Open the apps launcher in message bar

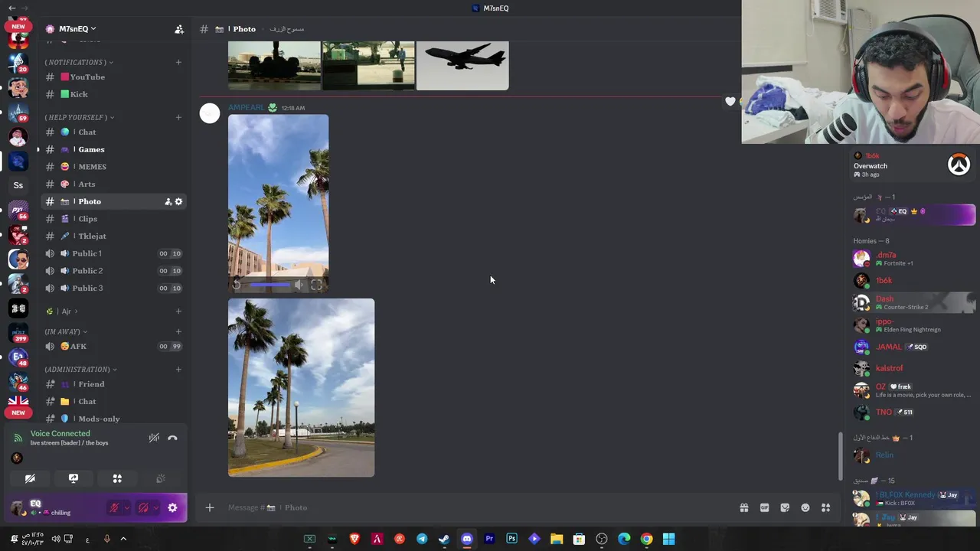pyautogui.click(x=826, y=507)
